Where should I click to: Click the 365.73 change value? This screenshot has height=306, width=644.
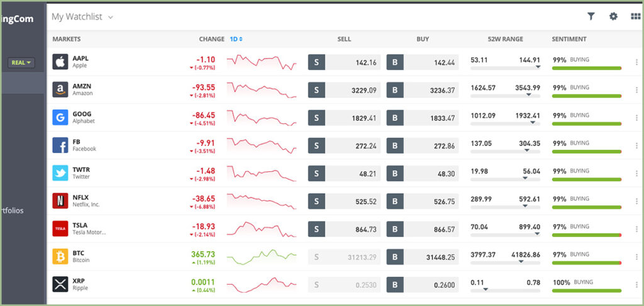203,254
